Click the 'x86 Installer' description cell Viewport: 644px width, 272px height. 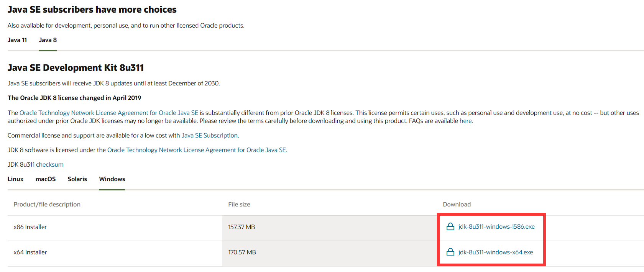pos(30,227)
